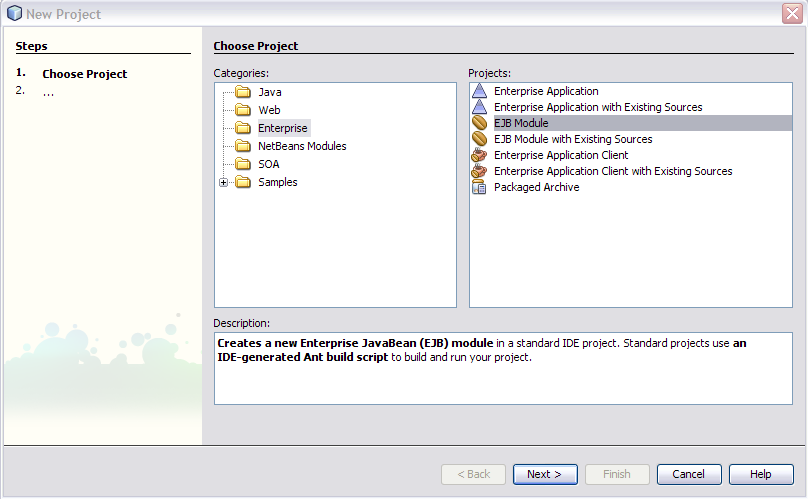This screenshot has width=808, height=499.
Task: Select the NetBeans Modules category
Action: (302, 146)
